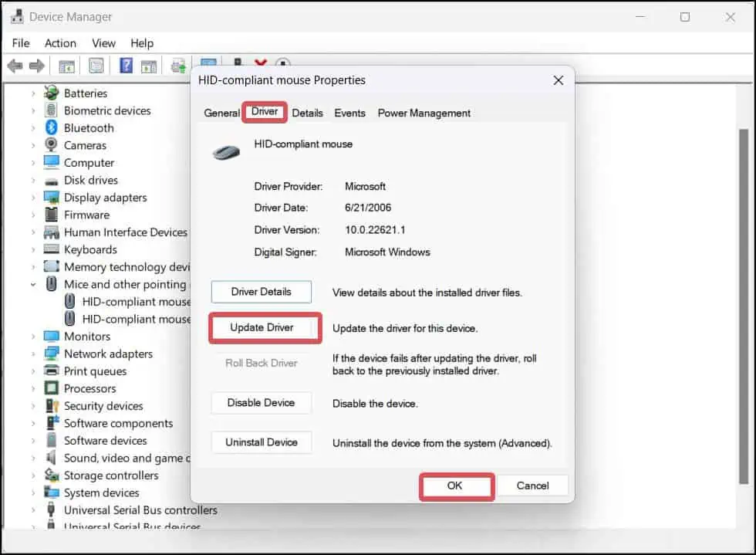
Task: Click the Cameras webcam icon
Action: click(51, 145)
